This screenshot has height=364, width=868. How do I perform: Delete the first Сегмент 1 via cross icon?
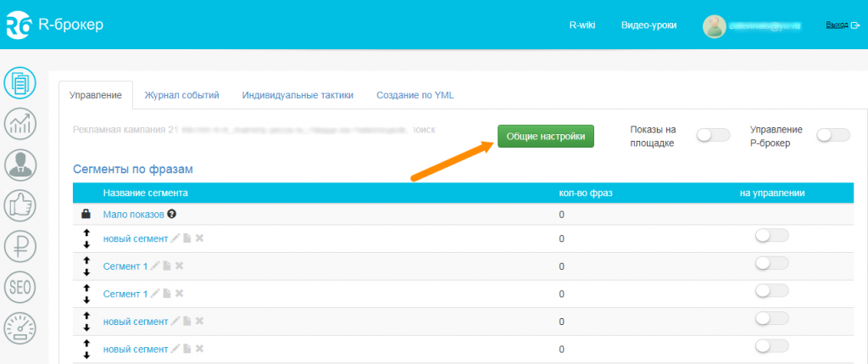(x=180, y=266)
